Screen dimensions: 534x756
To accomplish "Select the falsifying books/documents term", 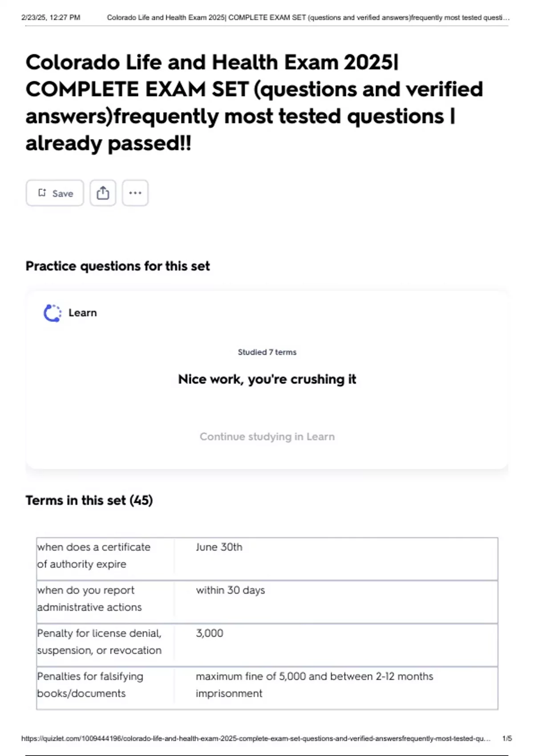I will tap(90, 685).
